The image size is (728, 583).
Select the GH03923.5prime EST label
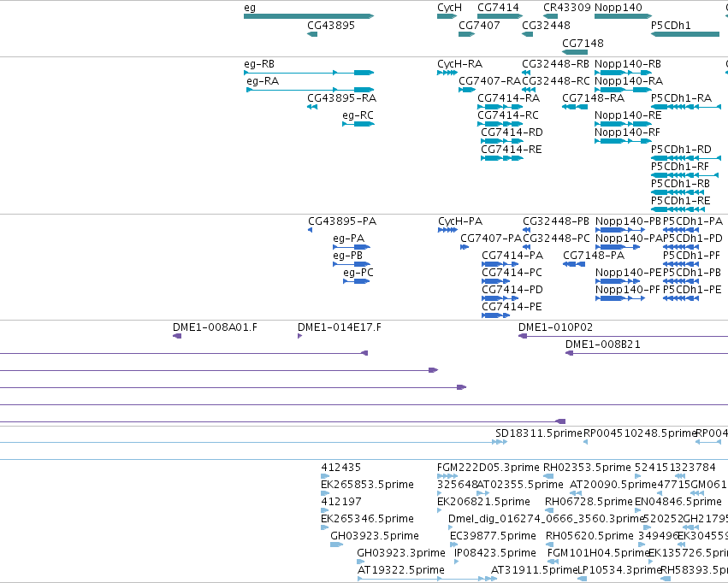pos(375,536)
